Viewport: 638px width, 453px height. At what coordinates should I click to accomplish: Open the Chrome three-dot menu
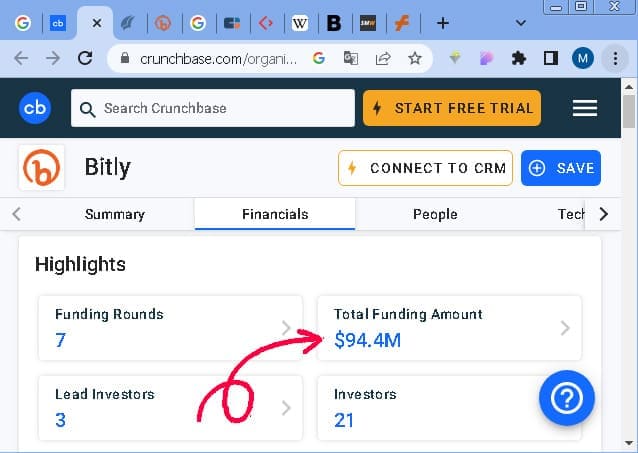coord(615,59)
